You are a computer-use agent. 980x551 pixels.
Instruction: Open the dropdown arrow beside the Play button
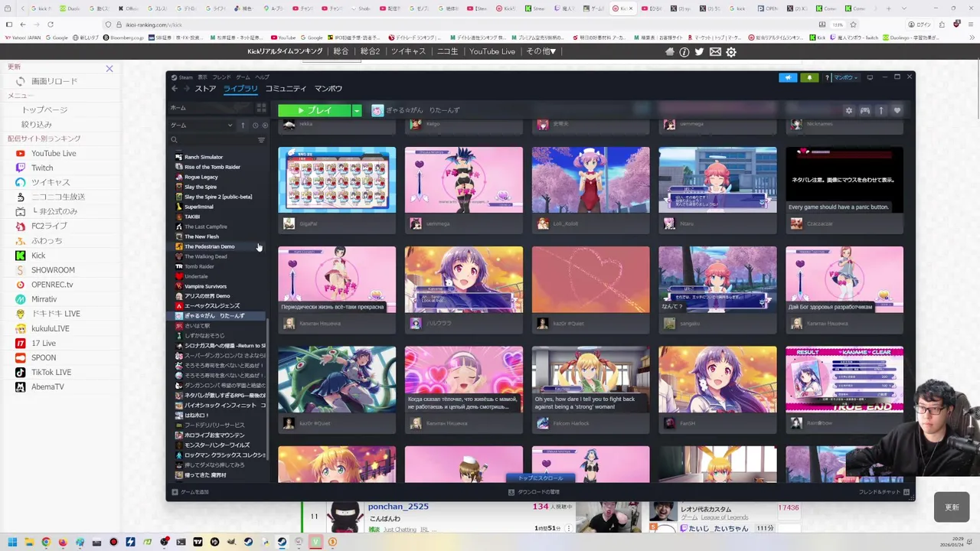[357, 110]
